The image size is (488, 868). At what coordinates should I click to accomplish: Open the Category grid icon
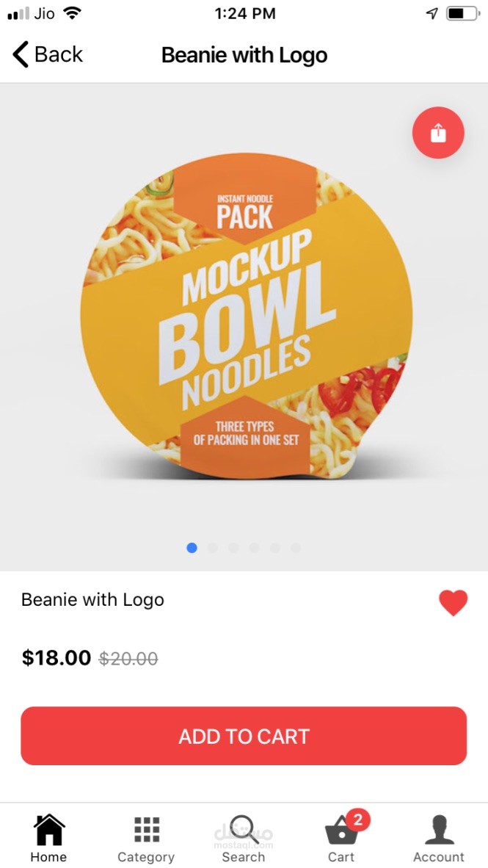[147, 830]
